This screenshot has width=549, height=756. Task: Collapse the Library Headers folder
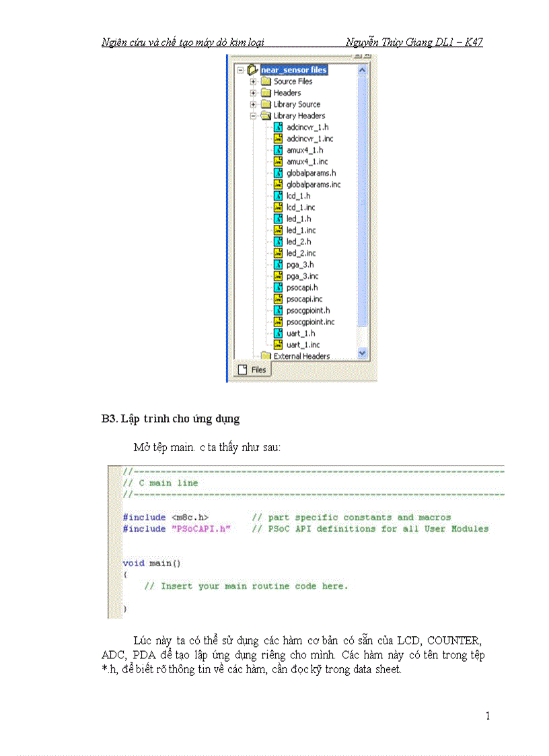[253, 116]
